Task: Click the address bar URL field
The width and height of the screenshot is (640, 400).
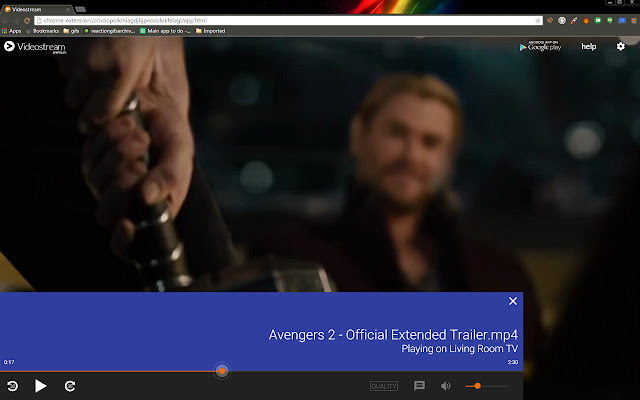Action: (288, 20)
